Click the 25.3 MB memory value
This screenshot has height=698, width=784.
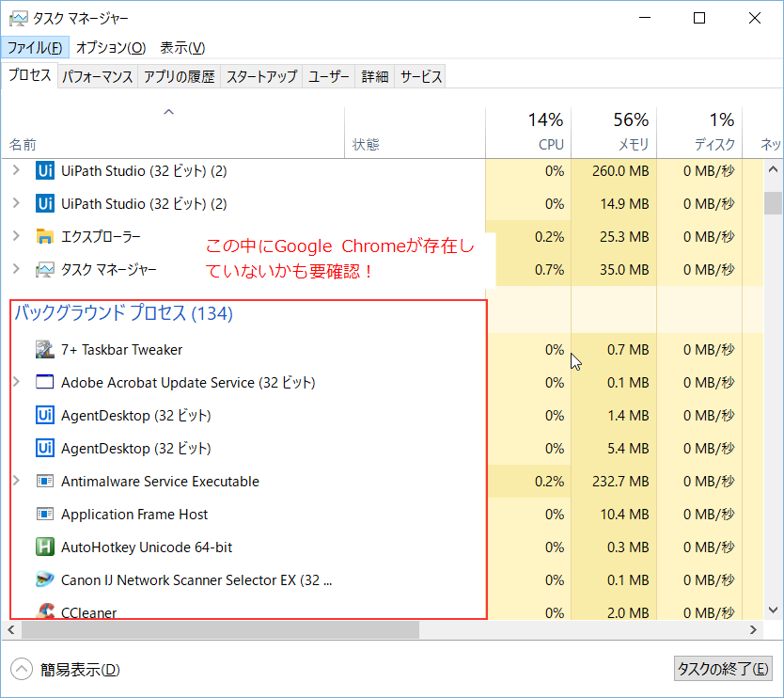[624, 236]
